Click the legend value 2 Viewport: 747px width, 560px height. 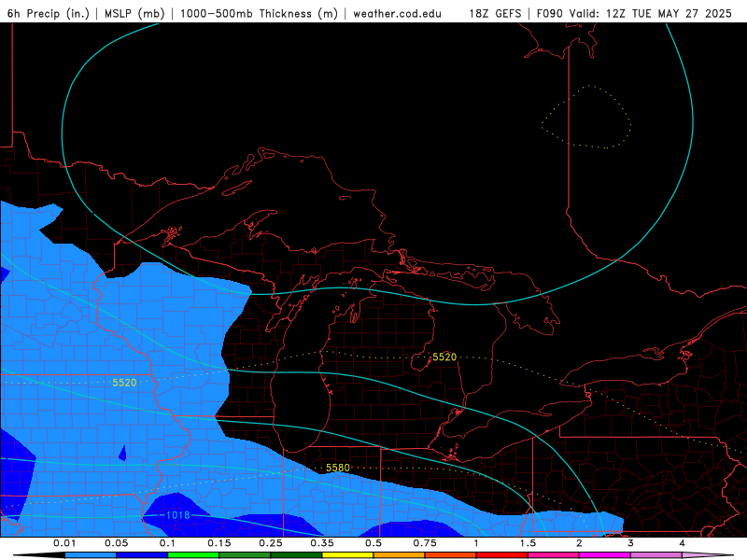579,543
